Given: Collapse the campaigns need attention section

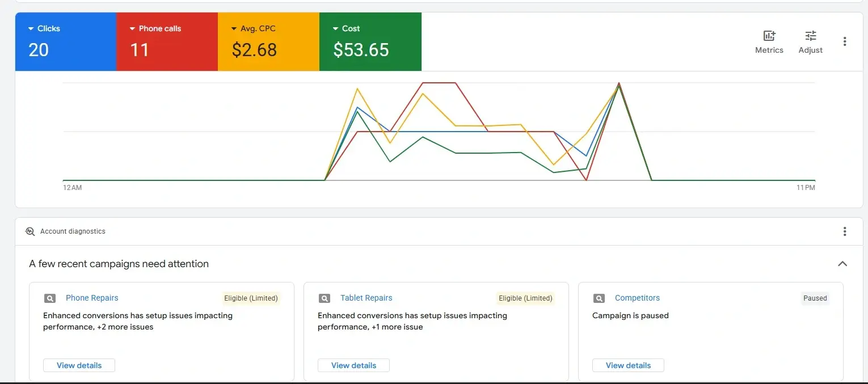Looking at the screenshot, I should click(842, 264).
